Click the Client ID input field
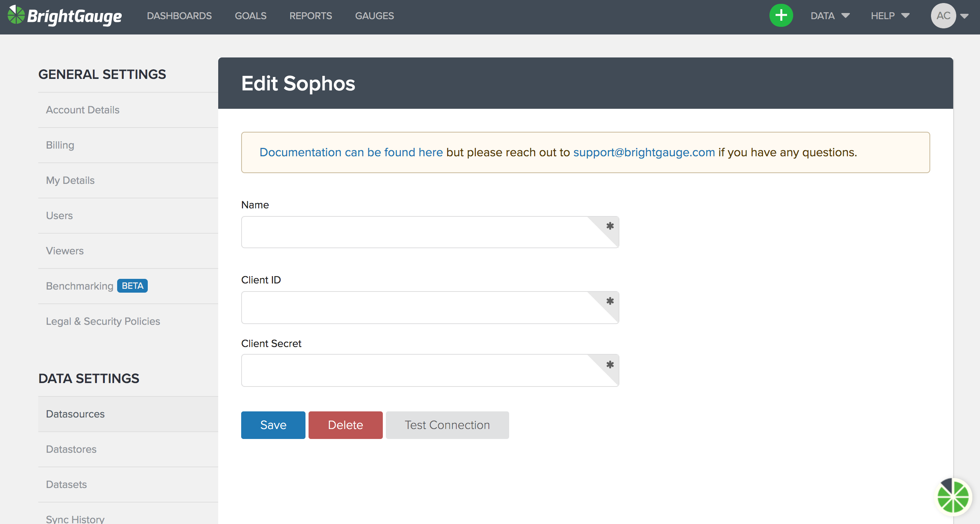 click(430, 308)
